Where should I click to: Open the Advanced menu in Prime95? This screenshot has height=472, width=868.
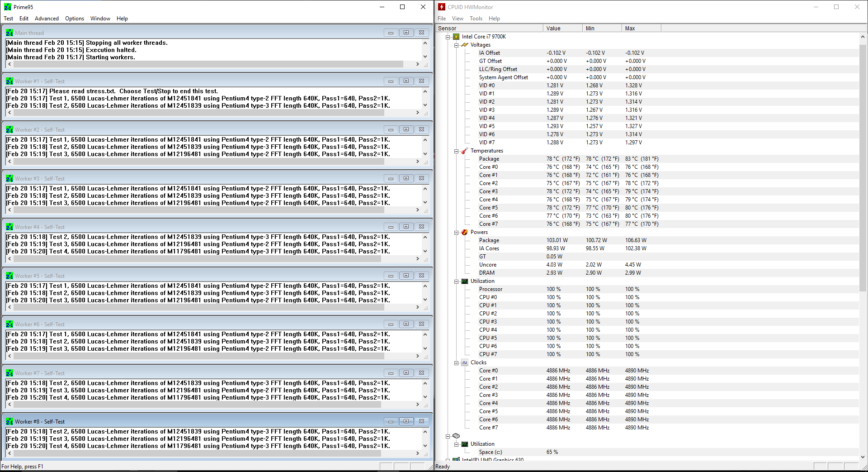coord(47,19)
